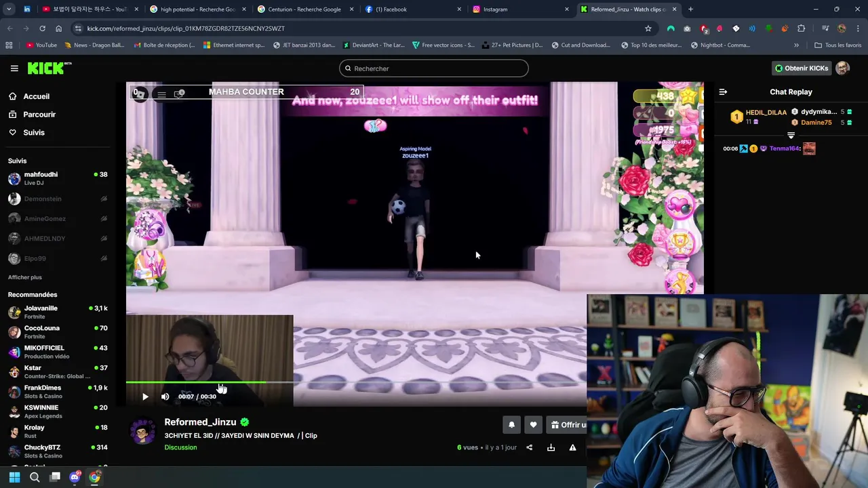The height and width of the screenshot is (488, 868).
Task: Open the bookmarks bar apps grid icon
Action: click(9, 45)
